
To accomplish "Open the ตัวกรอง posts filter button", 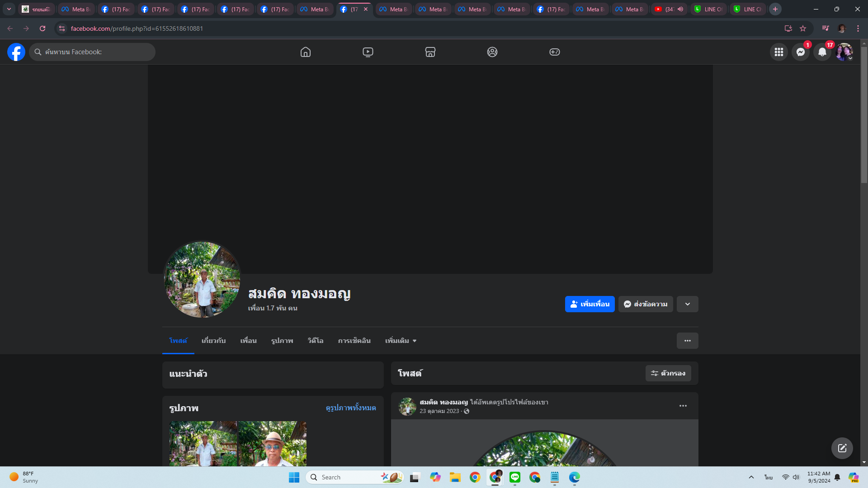I will coord(668,373).
